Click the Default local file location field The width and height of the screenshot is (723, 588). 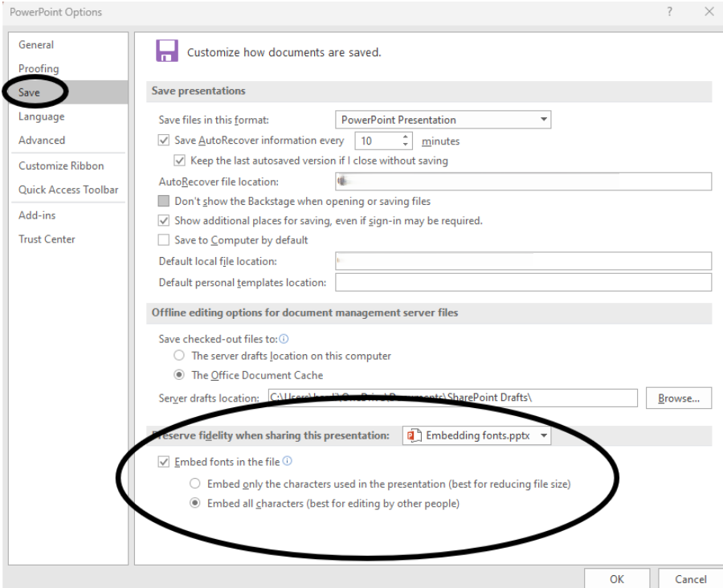tap(523, 261)
